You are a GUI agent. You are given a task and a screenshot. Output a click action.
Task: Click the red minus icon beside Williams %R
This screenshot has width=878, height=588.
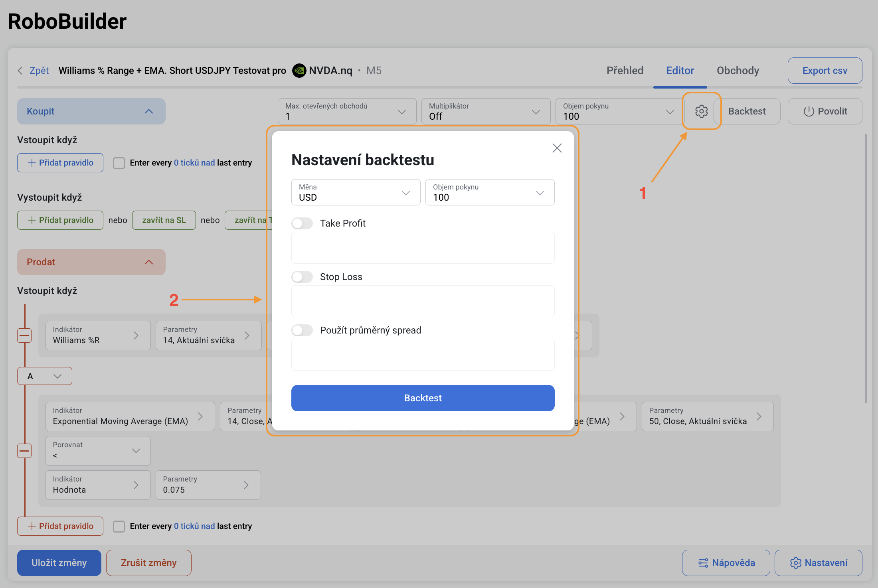[25, 335]
